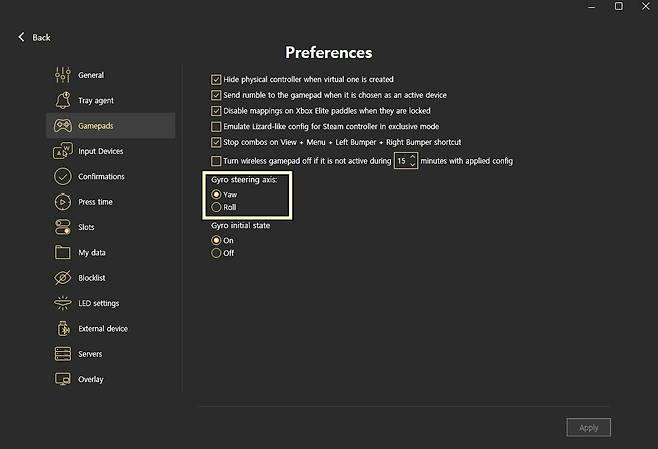Open the Slots preferences section
Screen dimensions: 658x449
(86, 227)
